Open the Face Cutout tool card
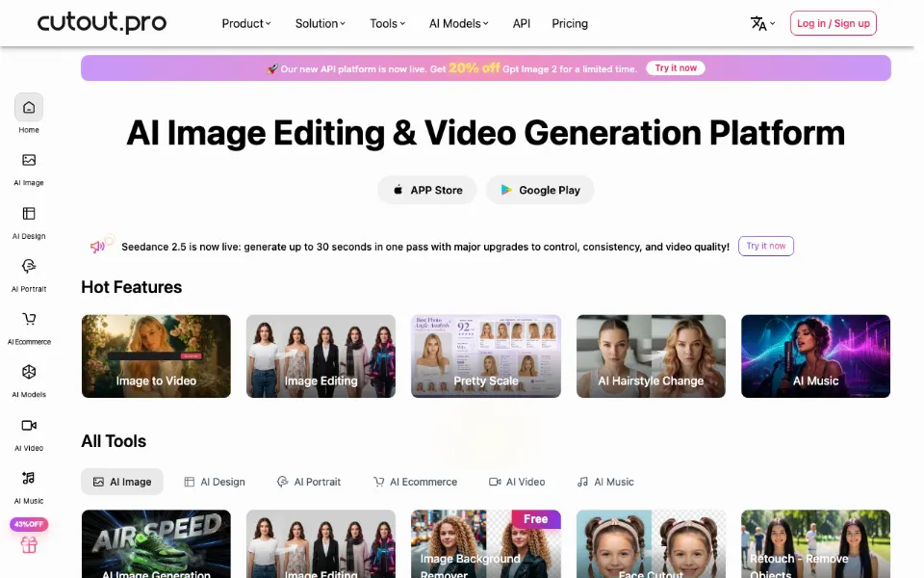This screenshot has width=924, height=578. pos(652,543)
